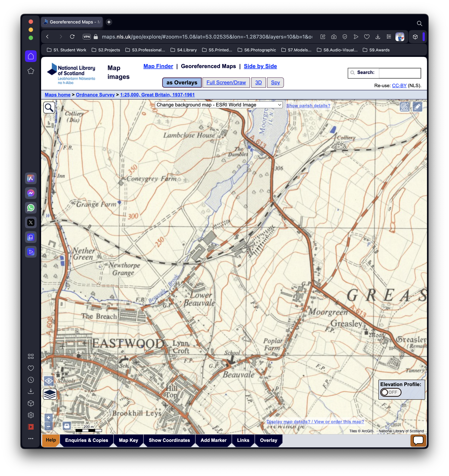Toggle the Elevation Profile switch

tap(391, 392)
